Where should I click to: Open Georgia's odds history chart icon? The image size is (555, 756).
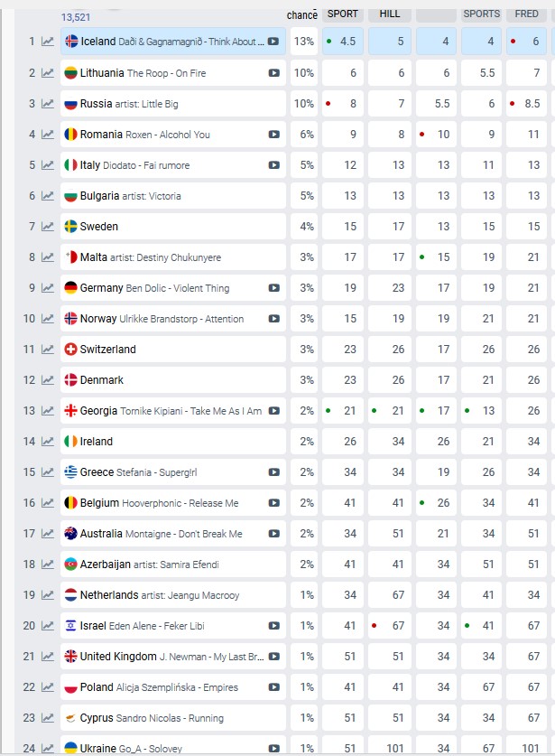(47, 411)
